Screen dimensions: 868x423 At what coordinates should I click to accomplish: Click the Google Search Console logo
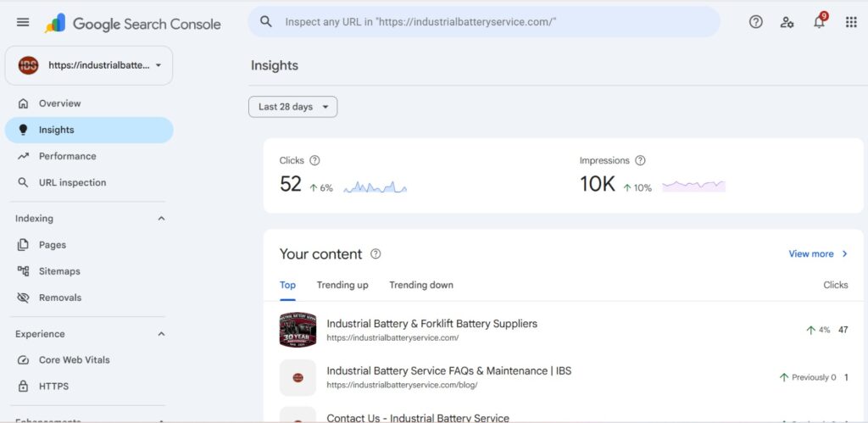(x=133, y=24)
